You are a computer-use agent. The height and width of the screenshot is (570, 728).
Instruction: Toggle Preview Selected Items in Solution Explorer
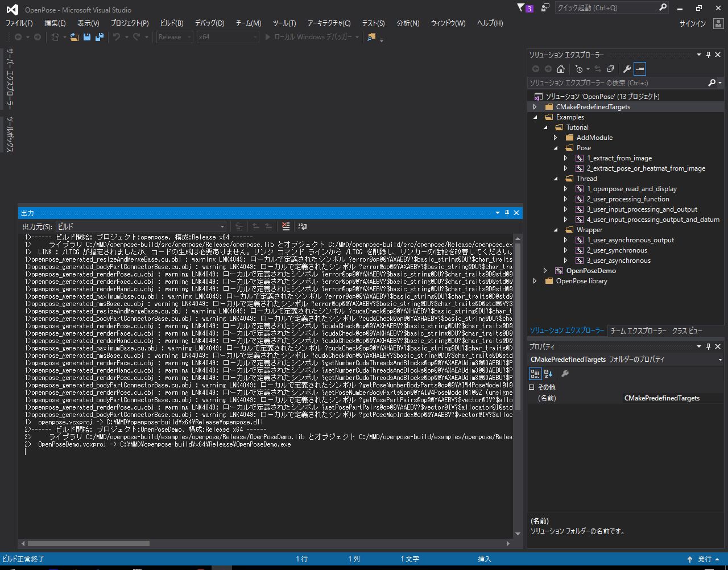pyautogui.click(x=640, y=69)
